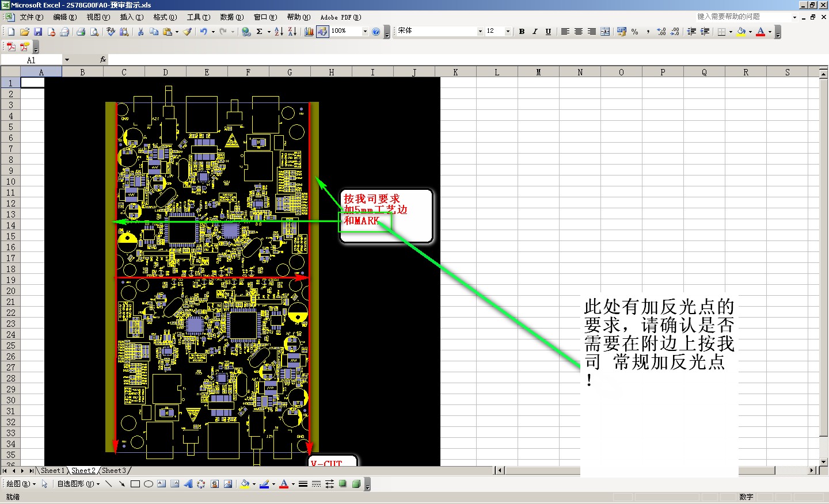
Task: Insert WordArt
Action: (x=188, y=484)
